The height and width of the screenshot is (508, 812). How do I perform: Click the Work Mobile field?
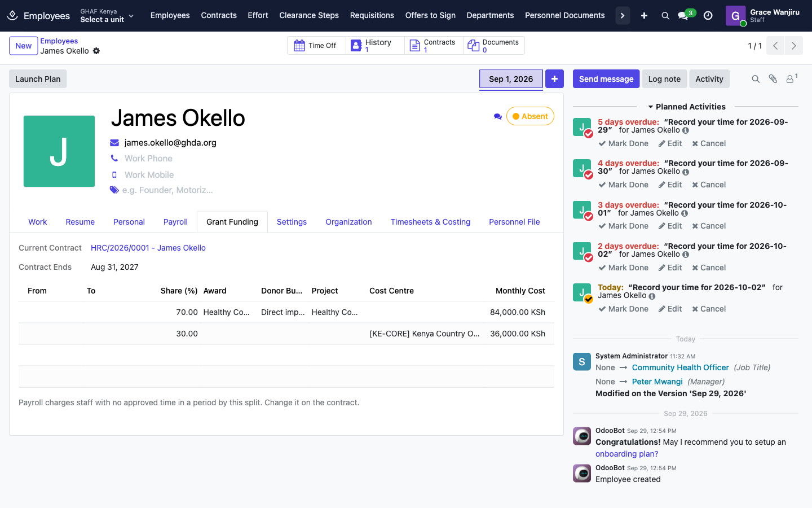149,175
